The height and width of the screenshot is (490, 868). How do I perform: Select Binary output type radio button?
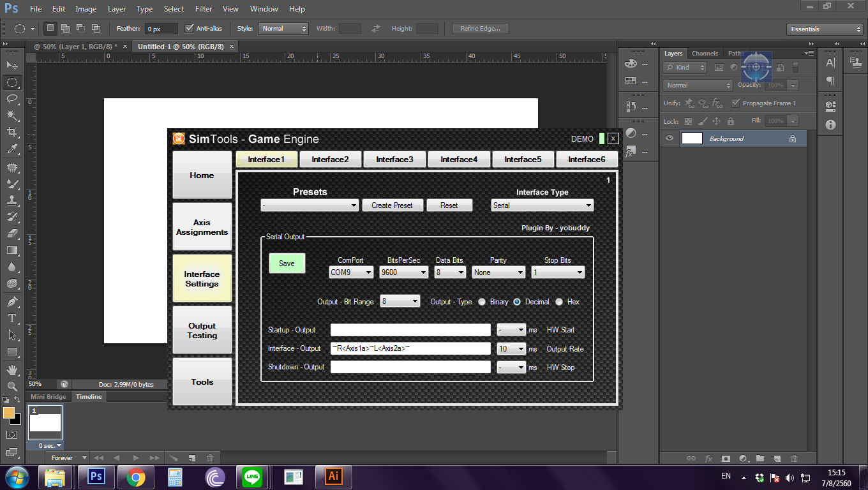[482, 302]
